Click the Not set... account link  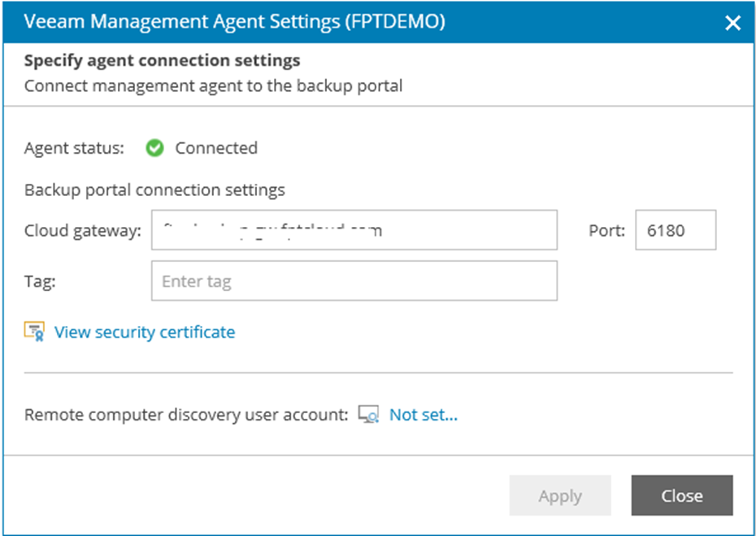pos(423,415)
